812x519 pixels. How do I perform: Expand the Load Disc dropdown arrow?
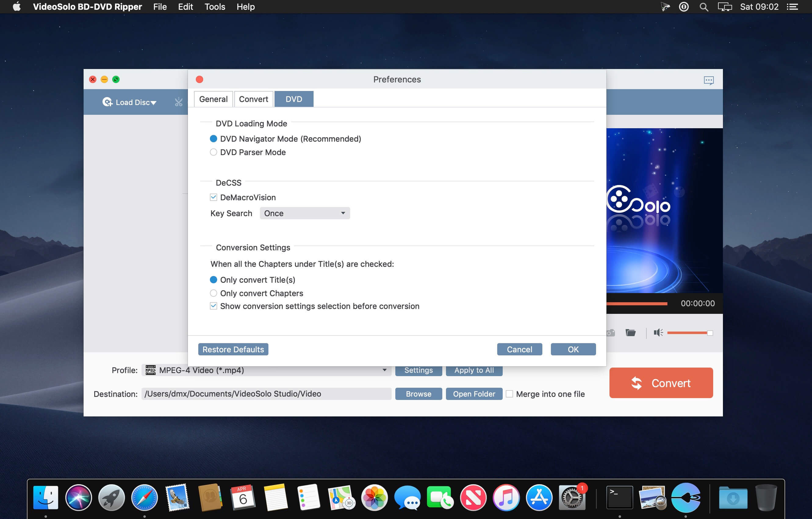[x=153, y=103]
